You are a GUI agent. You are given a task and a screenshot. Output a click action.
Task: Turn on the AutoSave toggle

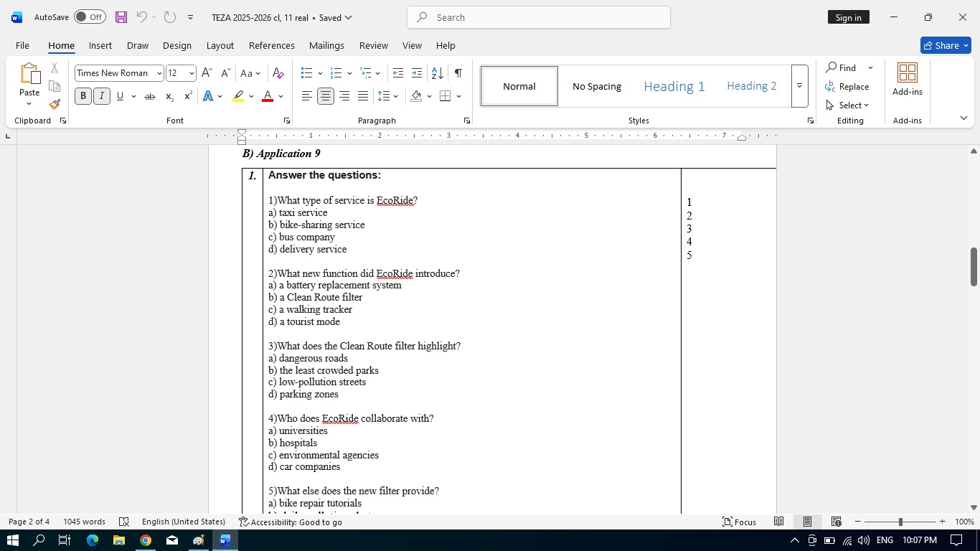point(90,17)
